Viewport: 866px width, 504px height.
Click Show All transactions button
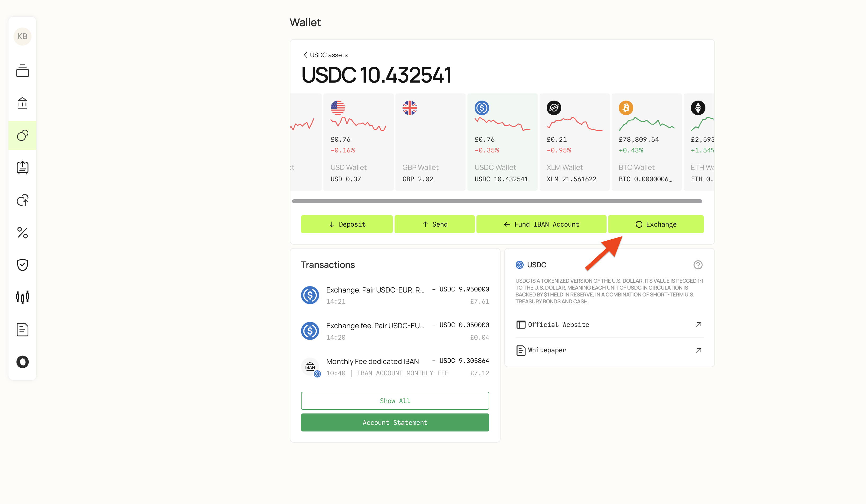395,401
